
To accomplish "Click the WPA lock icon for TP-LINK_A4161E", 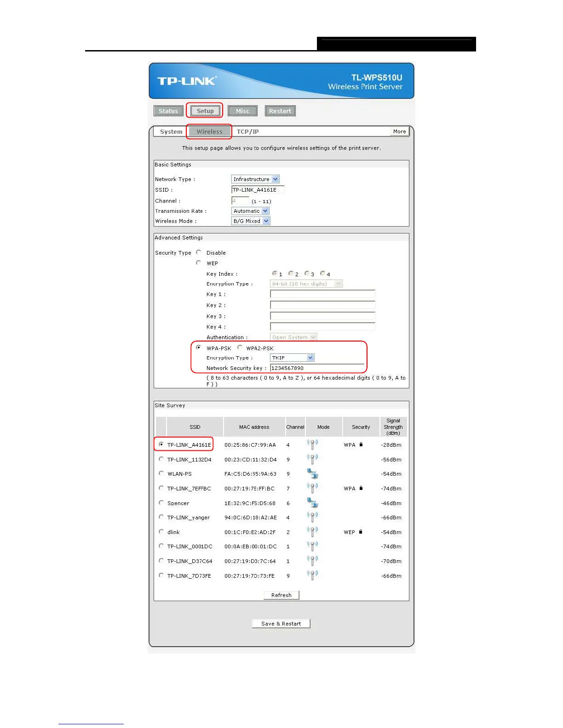I will pyautogui.click(x=361, y=444).
